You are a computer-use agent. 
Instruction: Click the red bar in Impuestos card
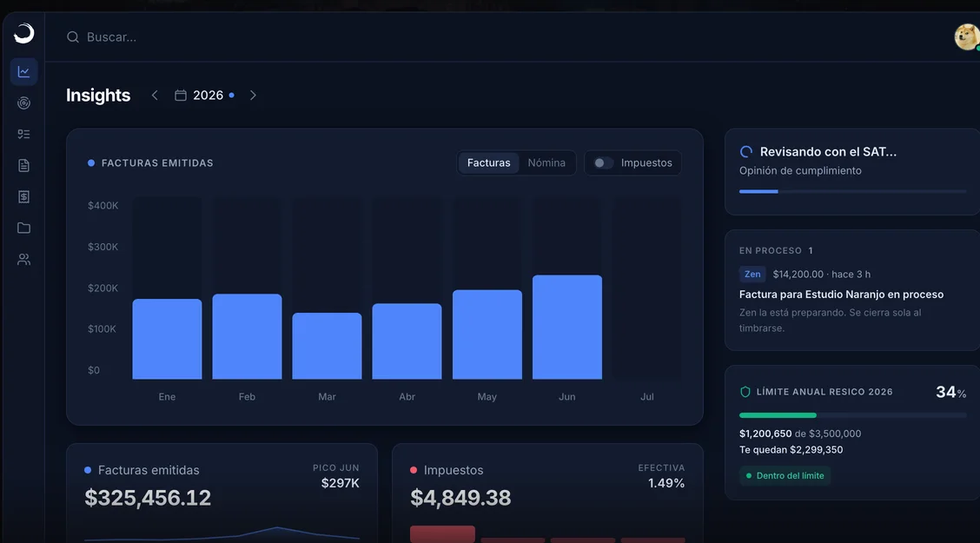442,534
